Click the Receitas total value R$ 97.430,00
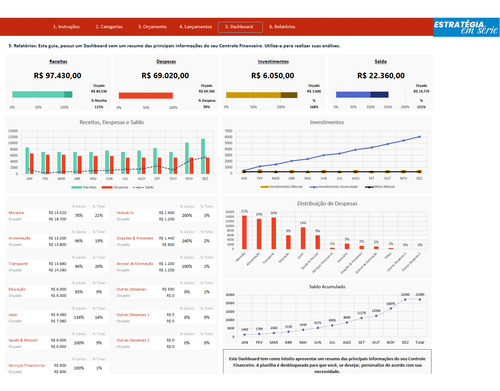 pos(57,76)
